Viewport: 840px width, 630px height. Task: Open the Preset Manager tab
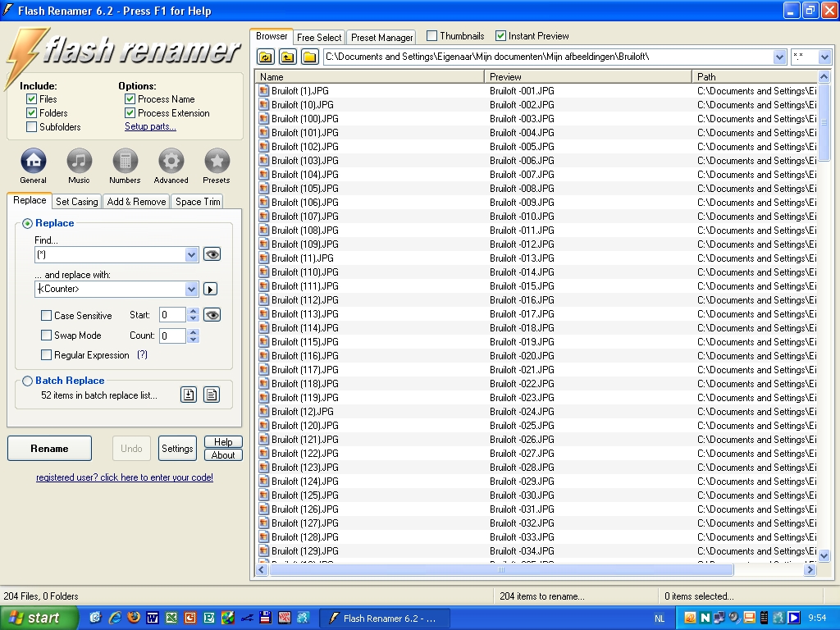coord(382,38)
